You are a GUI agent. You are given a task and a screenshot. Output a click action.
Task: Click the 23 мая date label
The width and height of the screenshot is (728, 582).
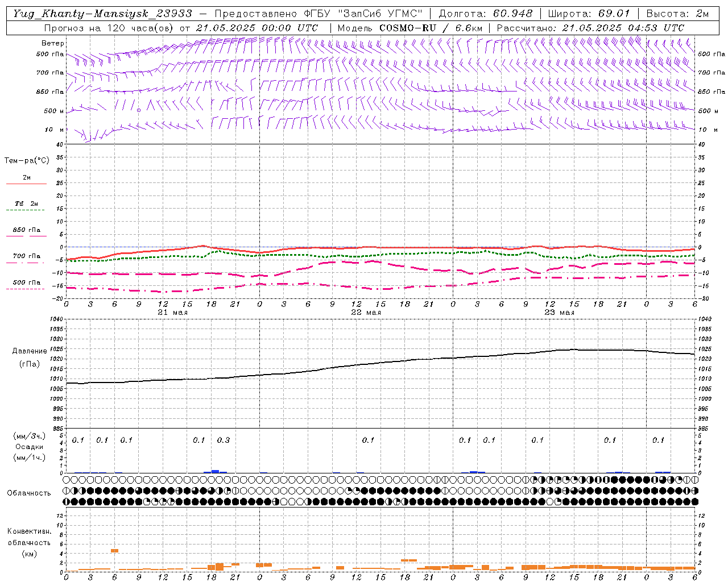[x=560, y=313]
